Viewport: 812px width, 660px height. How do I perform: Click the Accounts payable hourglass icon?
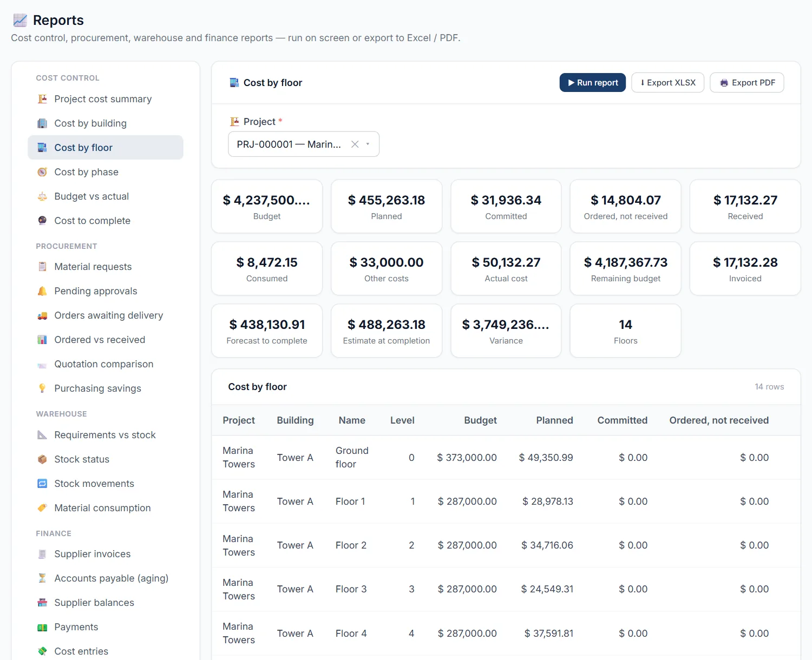[x=42, y=578]
